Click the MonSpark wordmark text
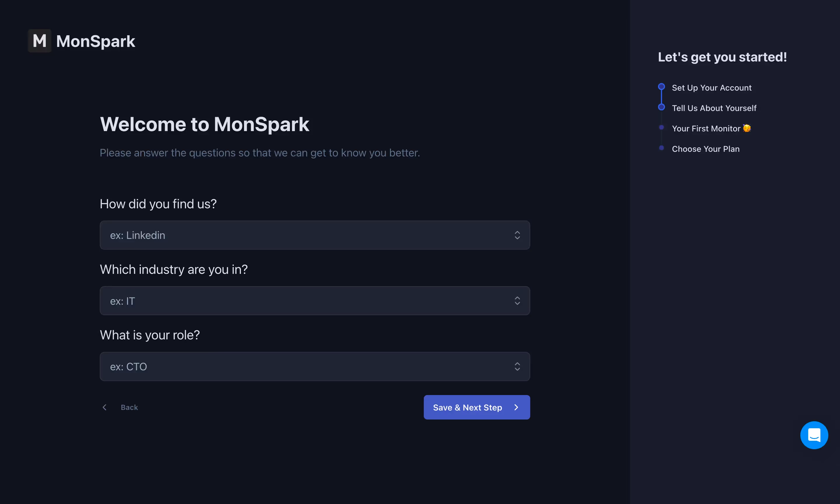 point(96,41)
